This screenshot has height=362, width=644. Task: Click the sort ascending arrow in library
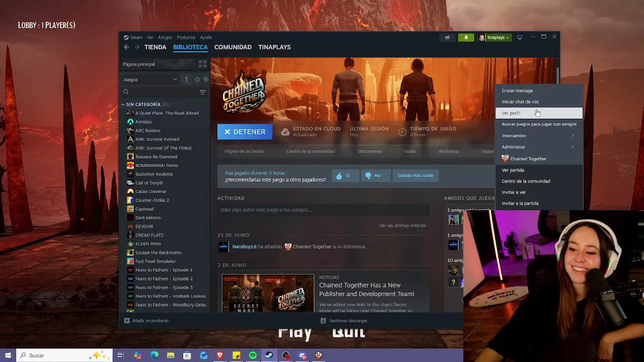tap(187, 79)
